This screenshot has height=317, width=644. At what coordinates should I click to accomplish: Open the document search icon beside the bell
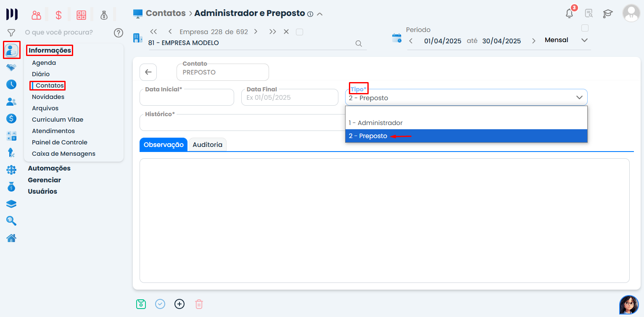[589, 13]
